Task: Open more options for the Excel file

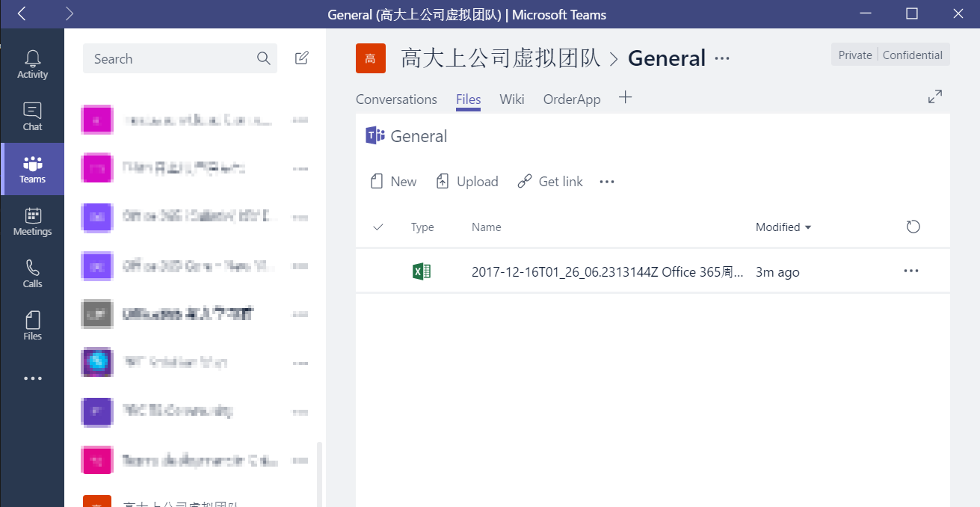Action: pyautogui.click(x=910, y=271)
